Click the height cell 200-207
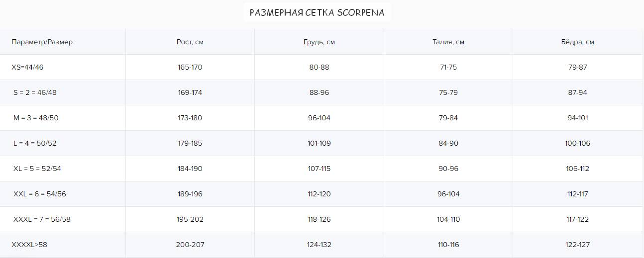 tap(190, 245)
